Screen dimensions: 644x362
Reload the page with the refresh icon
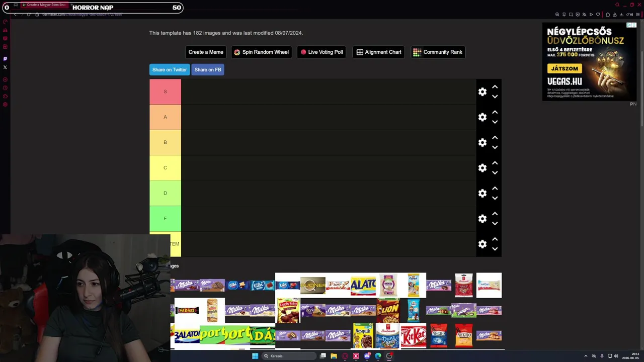(x=29, y=15)
